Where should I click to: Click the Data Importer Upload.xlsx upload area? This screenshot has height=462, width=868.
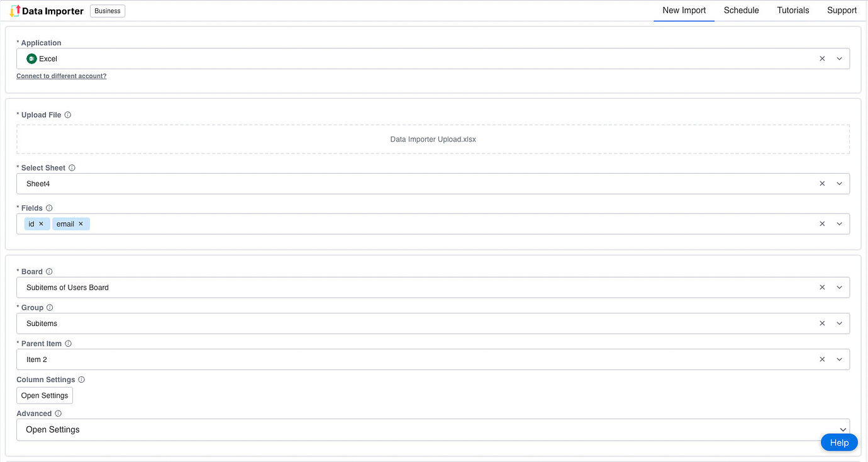pyautogui.click(x=433, y=139)
